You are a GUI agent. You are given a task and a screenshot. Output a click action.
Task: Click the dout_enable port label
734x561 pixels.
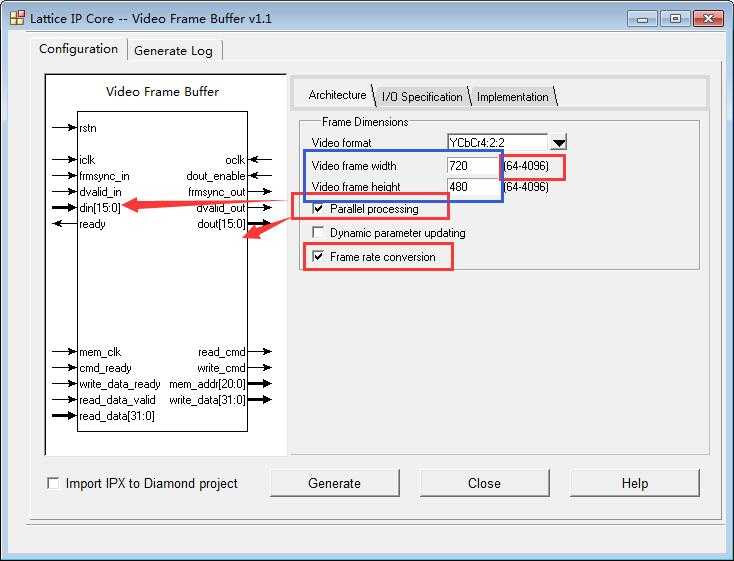point(216,176)
